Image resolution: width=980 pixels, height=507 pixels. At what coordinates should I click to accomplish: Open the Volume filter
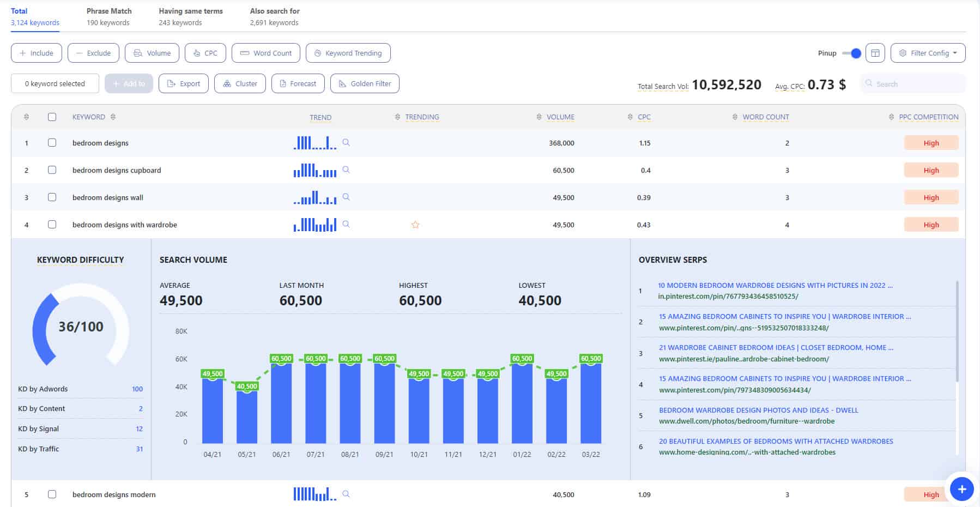tap(152, 53)
